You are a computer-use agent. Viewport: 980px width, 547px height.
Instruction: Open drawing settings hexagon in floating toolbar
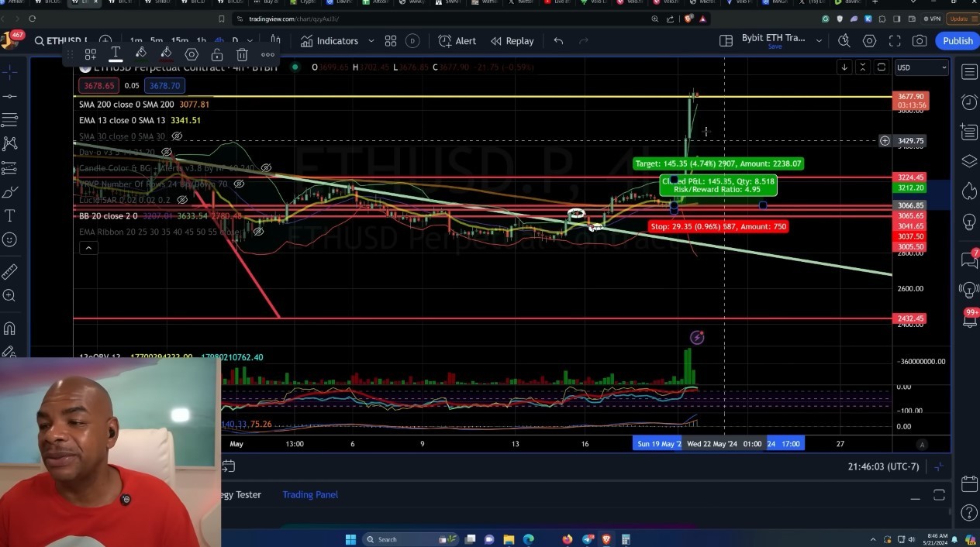tap(192, 54)
